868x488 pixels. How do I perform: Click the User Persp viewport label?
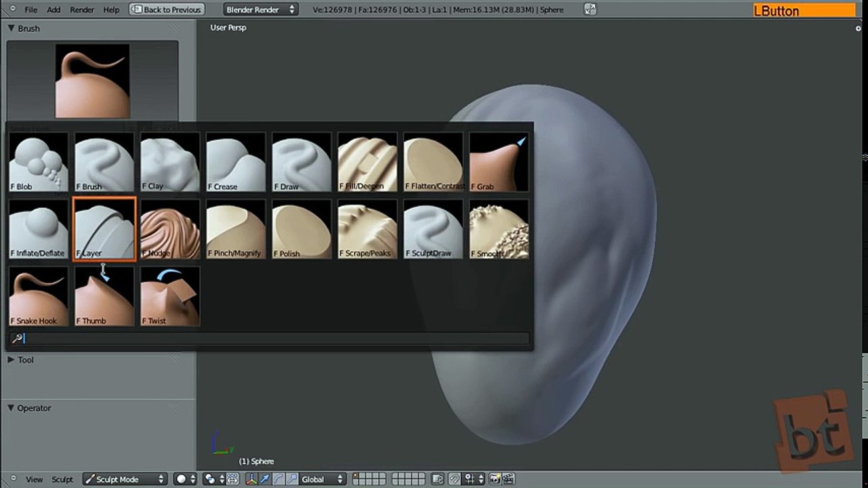pos(228,28)
